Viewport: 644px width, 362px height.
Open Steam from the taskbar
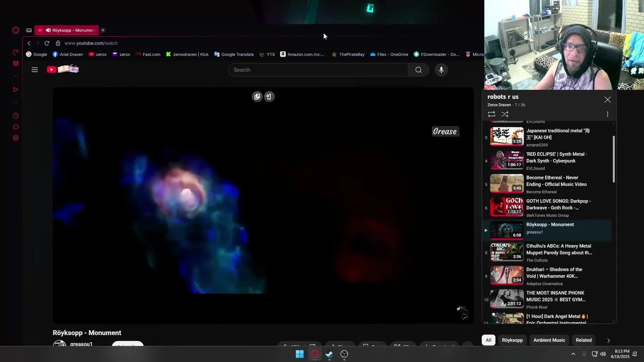click(x=330, y=354)
